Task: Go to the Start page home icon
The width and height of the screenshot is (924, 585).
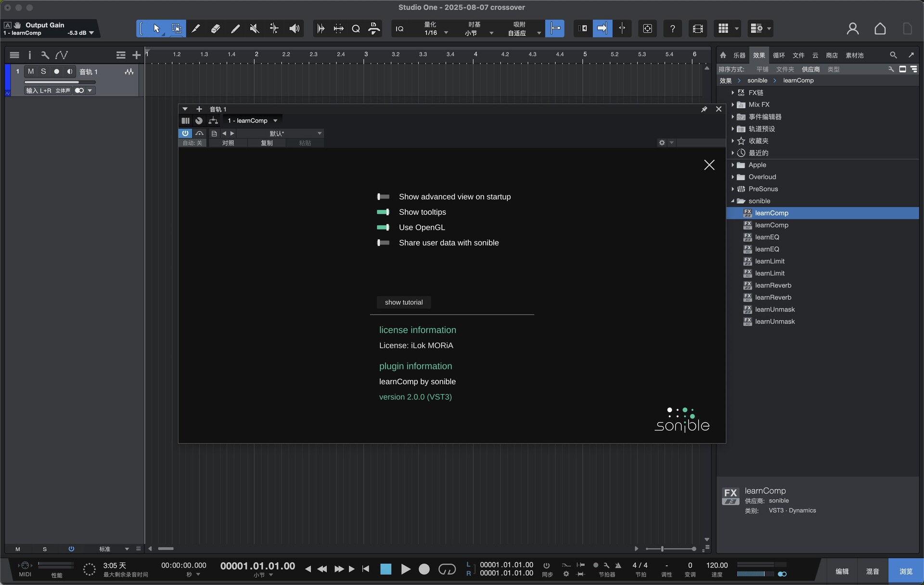Action: (880, 29)
